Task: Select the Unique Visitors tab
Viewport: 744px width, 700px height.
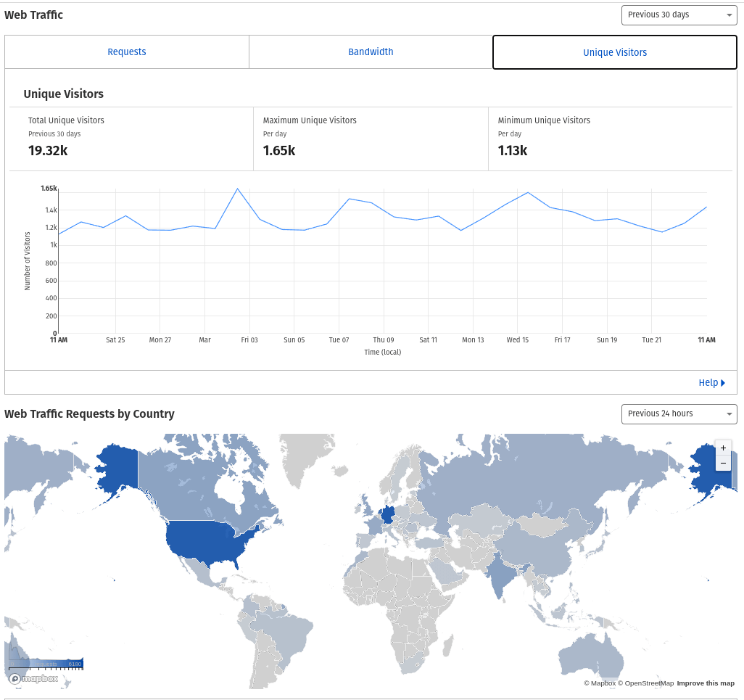Action: click(615, 52)
